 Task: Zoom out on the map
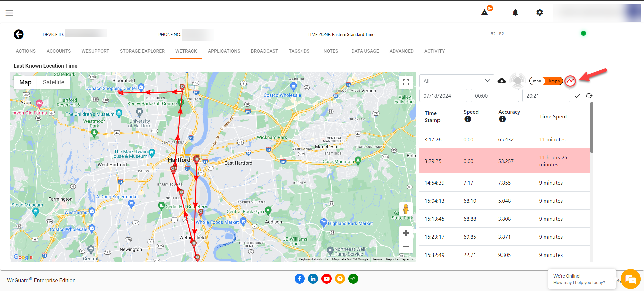tap(406, 247)
